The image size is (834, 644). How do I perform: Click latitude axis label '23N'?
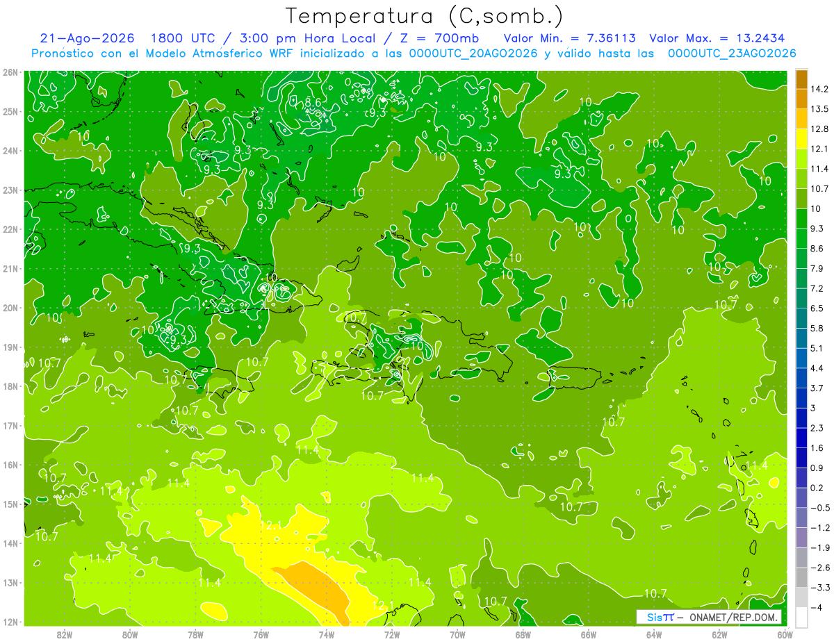pyautogui.click(x=10, y=190)
